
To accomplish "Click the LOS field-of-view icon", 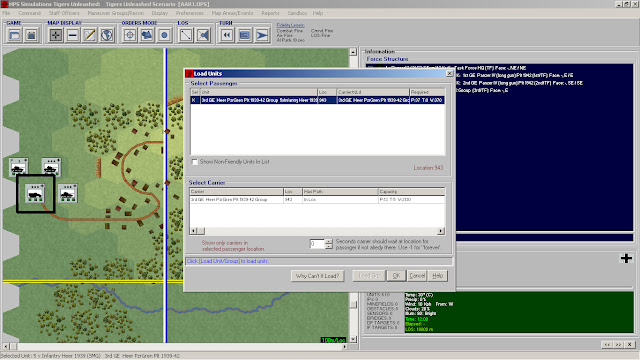I will click(x=203, y=35).
